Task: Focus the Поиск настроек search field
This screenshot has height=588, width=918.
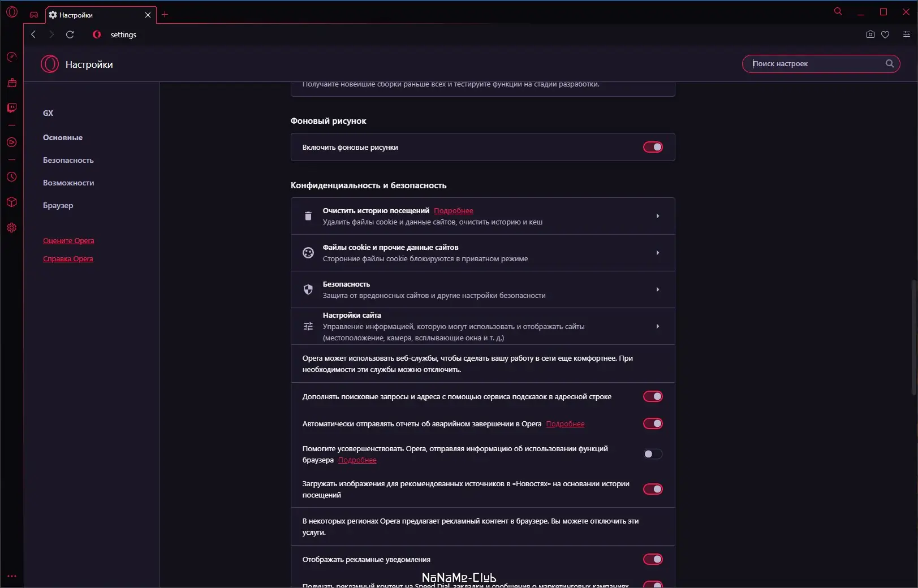Action: 821,63
